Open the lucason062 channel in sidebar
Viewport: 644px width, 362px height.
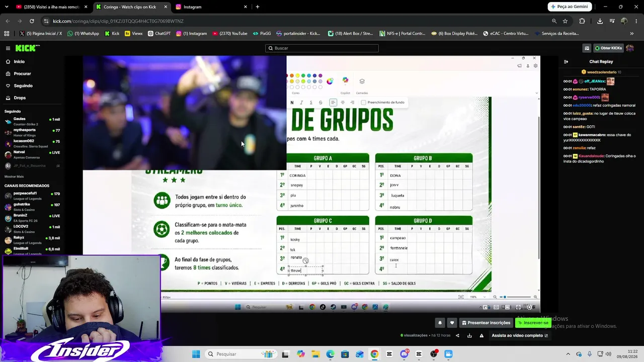point(32,143)
